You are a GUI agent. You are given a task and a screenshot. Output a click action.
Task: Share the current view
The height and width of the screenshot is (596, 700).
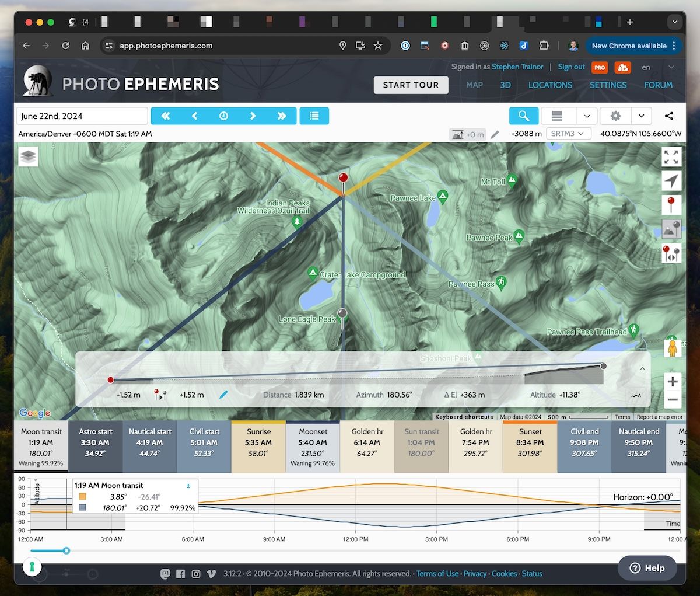pos(668,116)
